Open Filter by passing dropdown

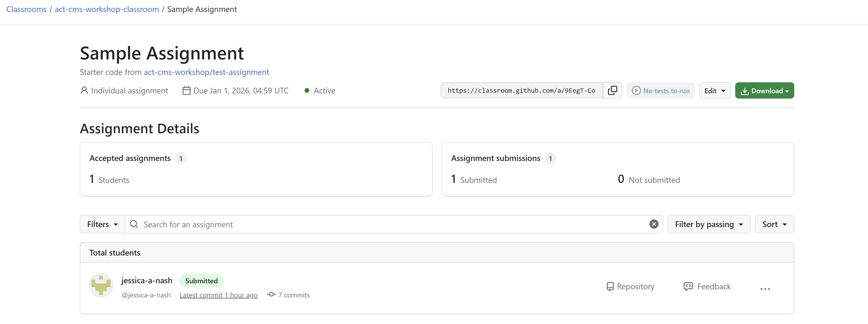[x=709, y=224]
